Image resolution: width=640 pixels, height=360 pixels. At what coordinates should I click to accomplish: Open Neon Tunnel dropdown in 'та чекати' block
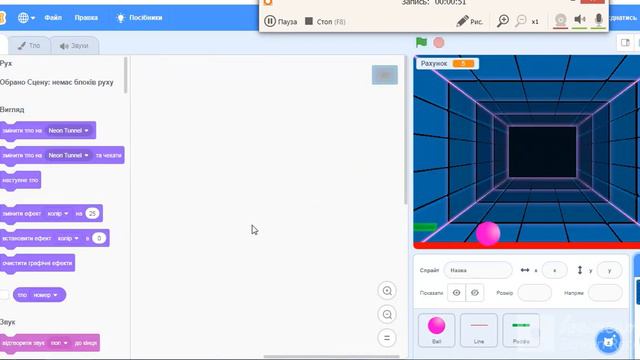(68, 156)
